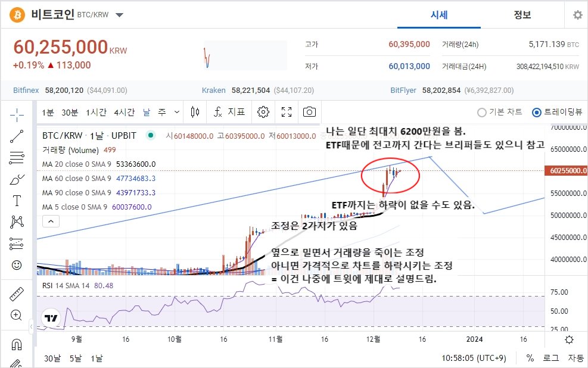Click the 60,255,000 KRW current price
This screenshot has height=368, width=588.
coord(70,47)
